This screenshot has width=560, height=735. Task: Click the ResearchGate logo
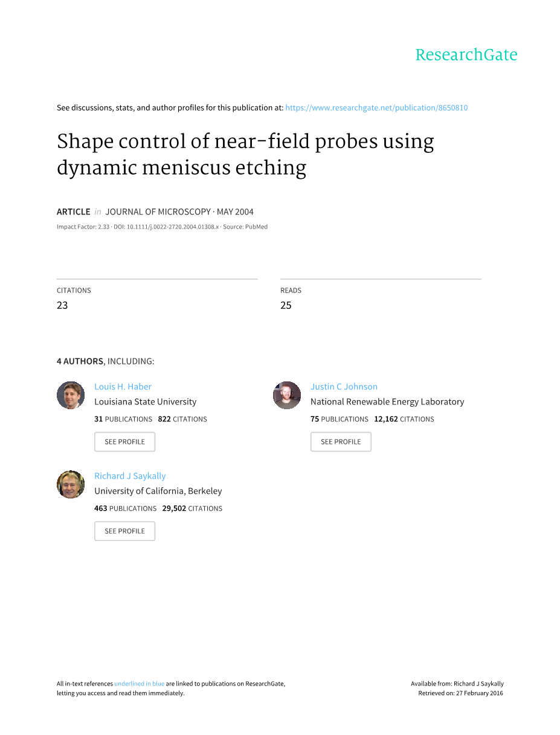(x=466, y=55)
